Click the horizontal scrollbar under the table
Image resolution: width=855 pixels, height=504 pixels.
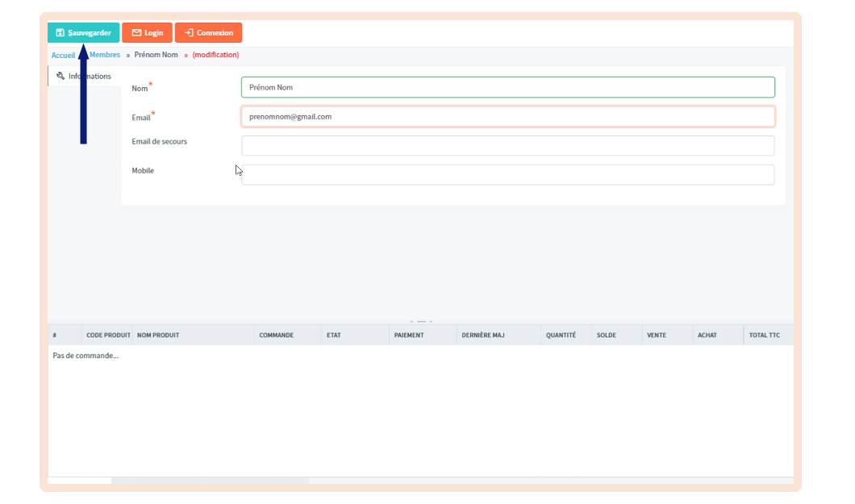pyautogui.click(x=210, y=481)
